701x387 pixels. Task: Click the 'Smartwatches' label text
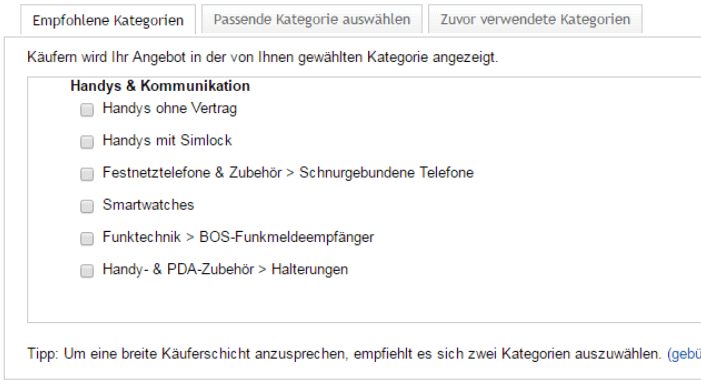tap(148, 205)
